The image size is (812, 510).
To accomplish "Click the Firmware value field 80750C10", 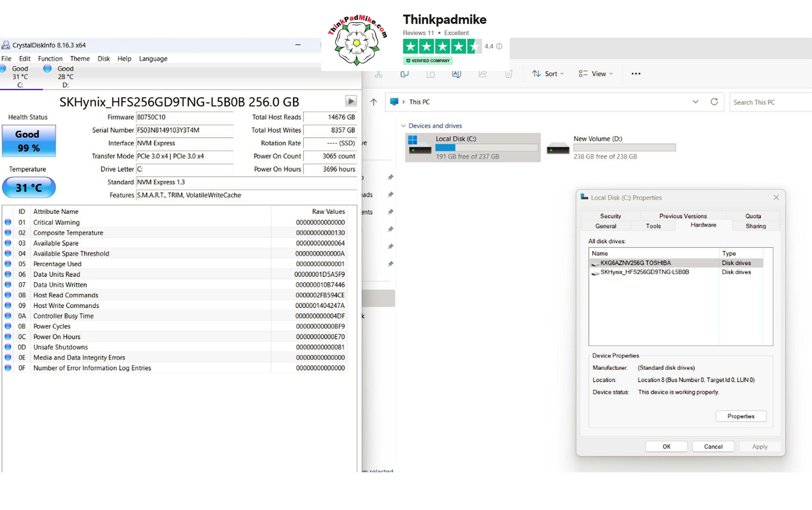I will tap(185, 117).
